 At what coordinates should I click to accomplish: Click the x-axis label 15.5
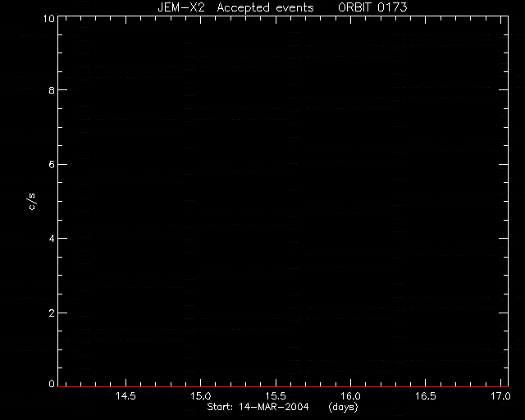tap(276, 396)
